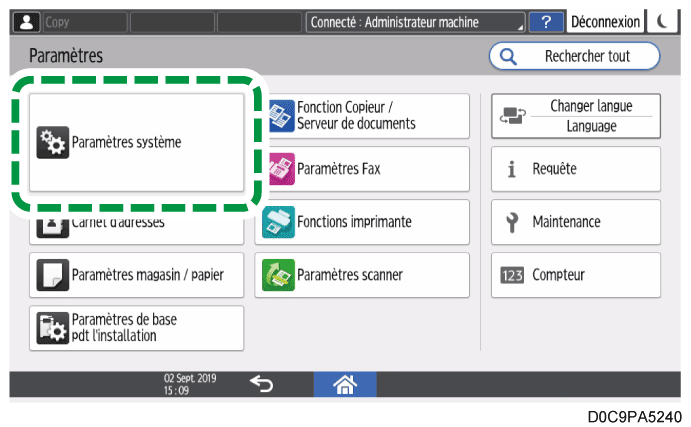Select the Maintenance option

tap(575, 222)
